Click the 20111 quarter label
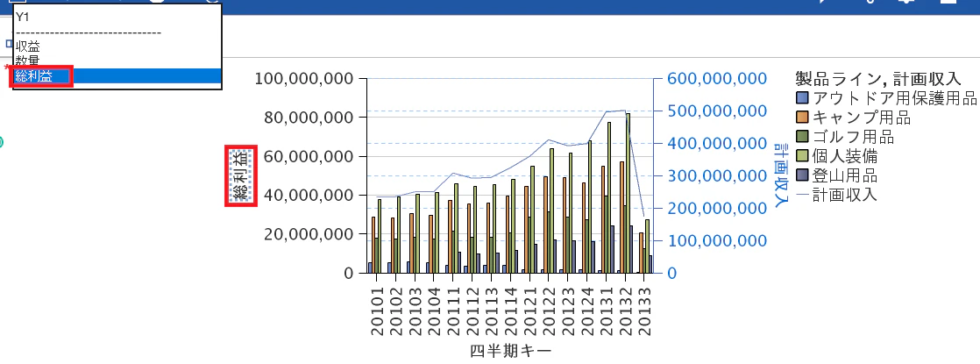 click(454, 310)
